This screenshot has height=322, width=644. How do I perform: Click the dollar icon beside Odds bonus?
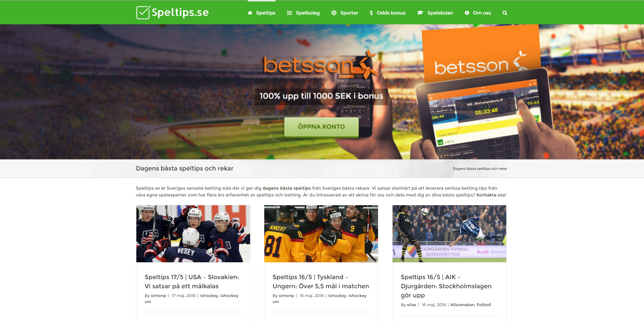pos(371,13)
